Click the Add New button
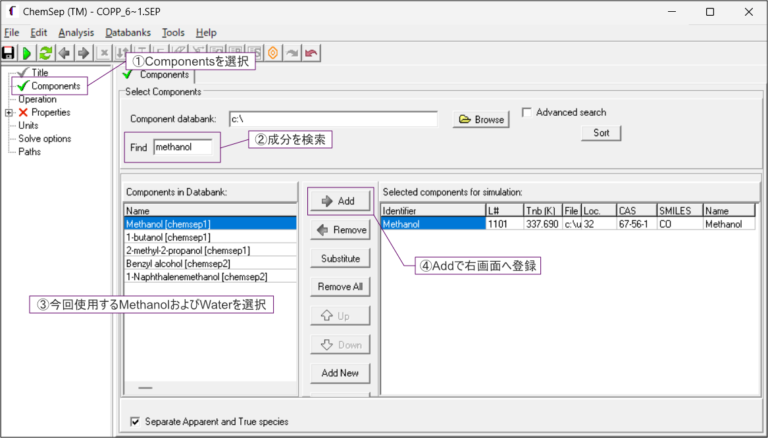This screenshot has height=438, width=768. tap(340, 373)
